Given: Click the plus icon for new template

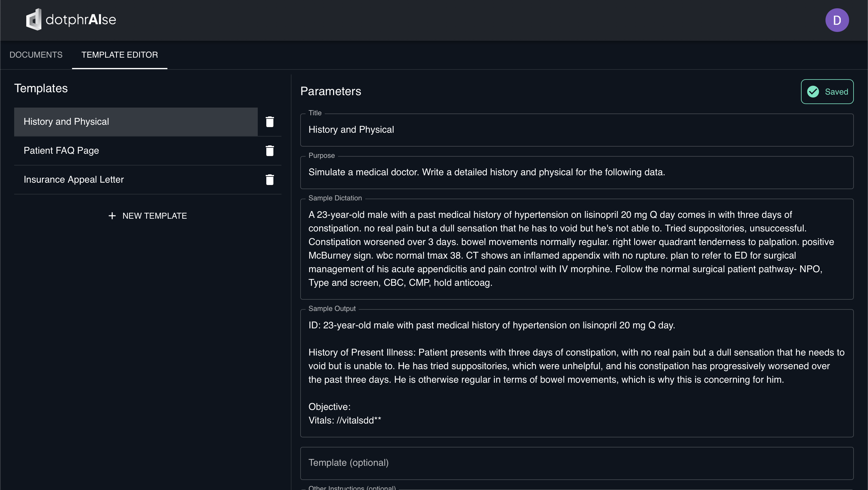Looking at the screenshot, I should (112, 216).
